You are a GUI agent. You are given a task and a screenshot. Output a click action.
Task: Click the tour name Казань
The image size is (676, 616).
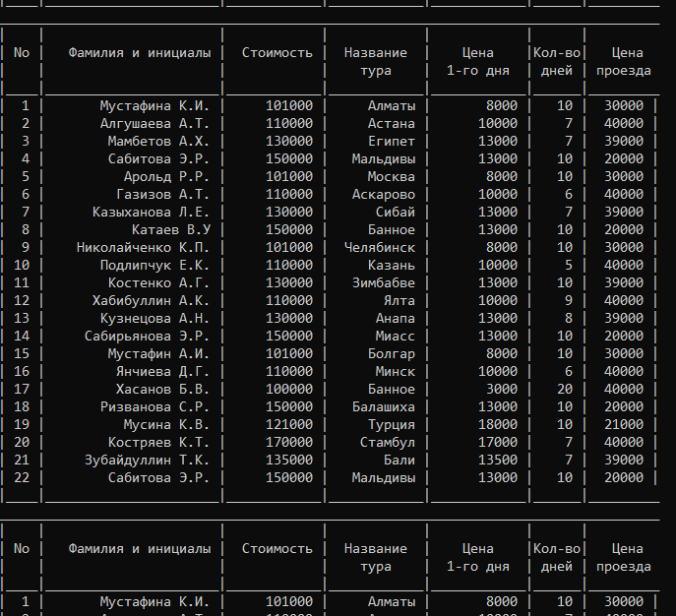(x=392, y=265)
